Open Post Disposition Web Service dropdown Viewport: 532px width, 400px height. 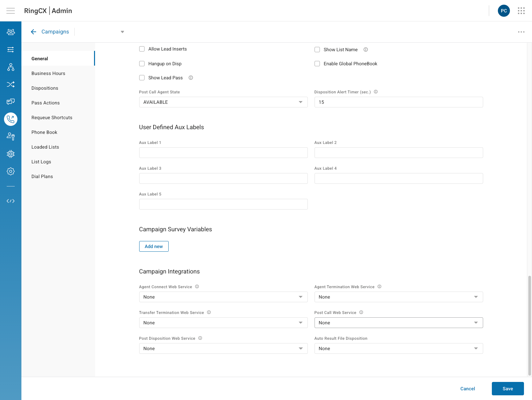point(223,348)
